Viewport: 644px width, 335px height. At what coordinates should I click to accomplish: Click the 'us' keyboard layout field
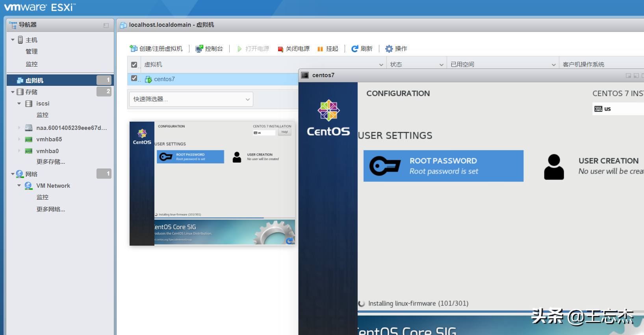618,109
